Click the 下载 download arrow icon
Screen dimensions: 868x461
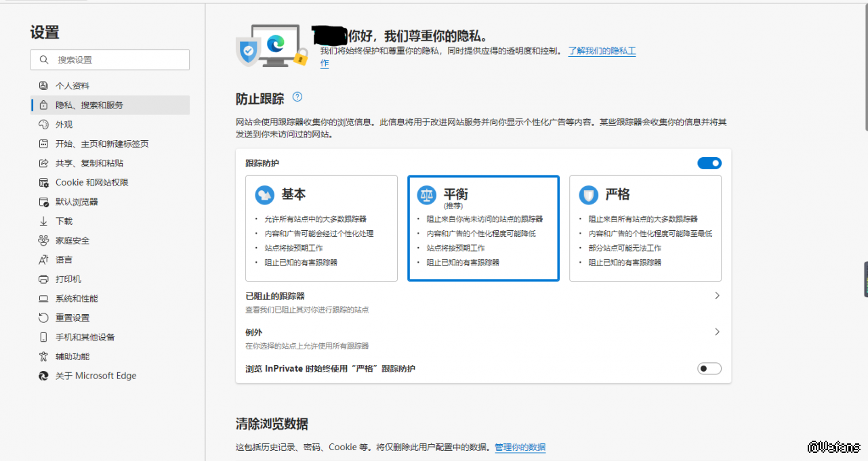pyautogui.click(x=43, y=221)
